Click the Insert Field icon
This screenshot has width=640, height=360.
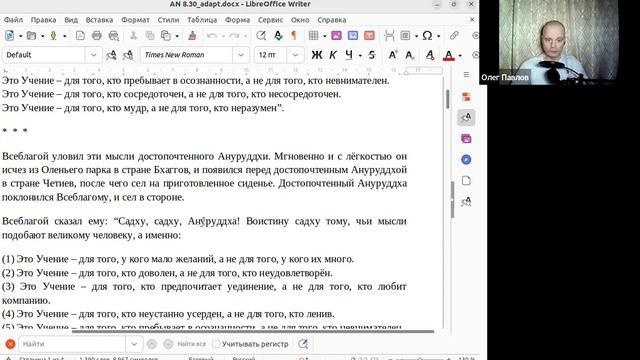click(x=405, y=36)
